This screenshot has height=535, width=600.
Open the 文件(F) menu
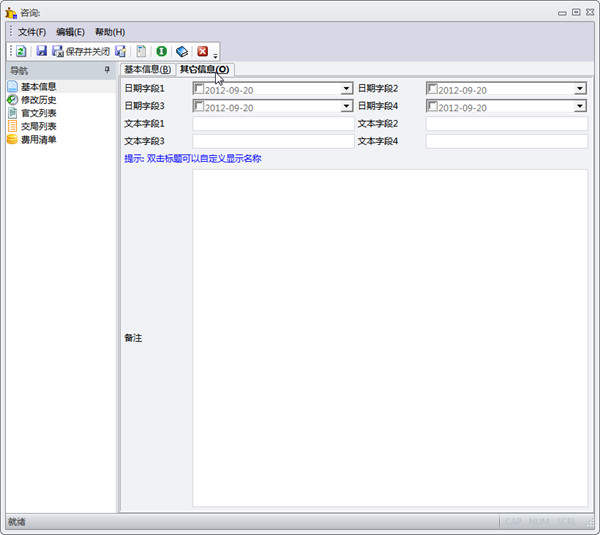click(32, 32)
